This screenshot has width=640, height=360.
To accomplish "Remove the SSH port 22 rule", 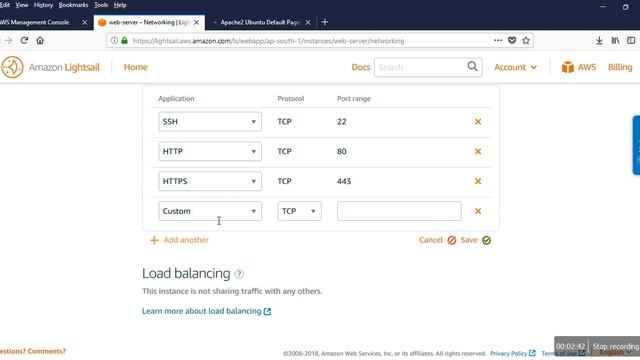I will [478, 122].
